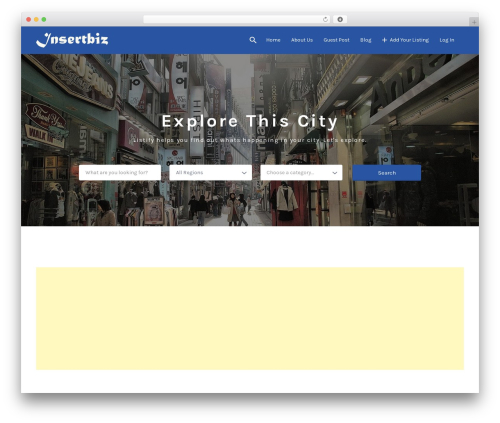Click the plus icon beside Add Your Listing
Image resolution: width=500 pixels, height=423 pixels.
click(x=384, y=40)
